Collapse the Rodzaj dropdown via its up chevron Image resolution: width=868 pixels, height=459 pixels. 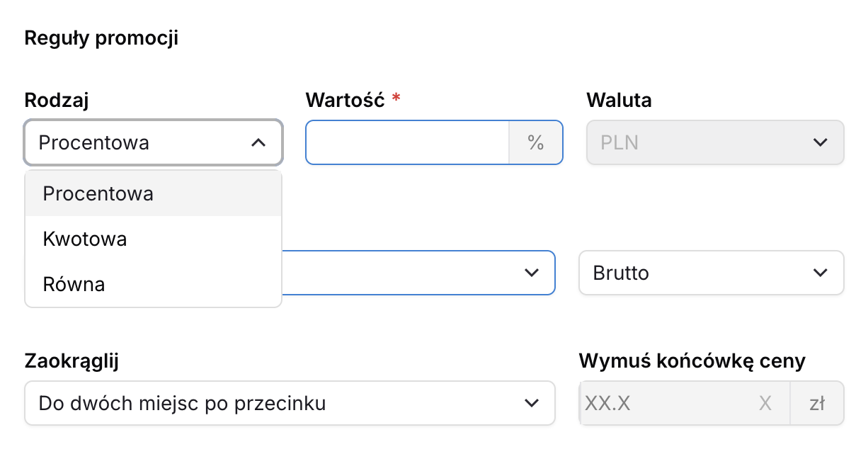click(x=258, y=143)
